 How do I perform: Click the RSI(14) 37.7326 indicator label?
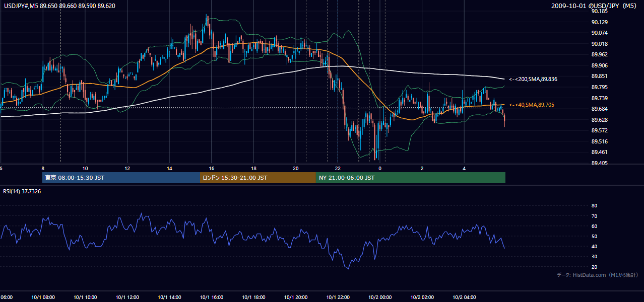pyautogui.click(x=22, y=191)
